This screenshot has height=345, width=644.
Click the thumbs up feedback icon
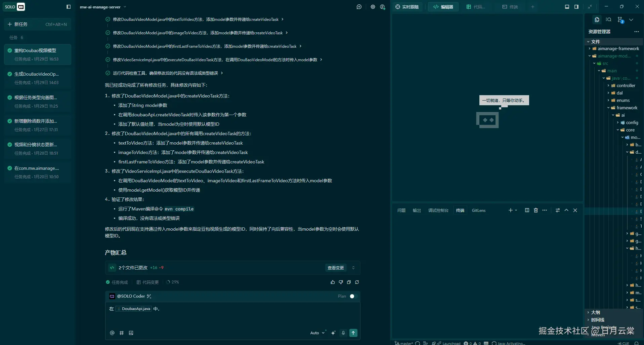333,282
